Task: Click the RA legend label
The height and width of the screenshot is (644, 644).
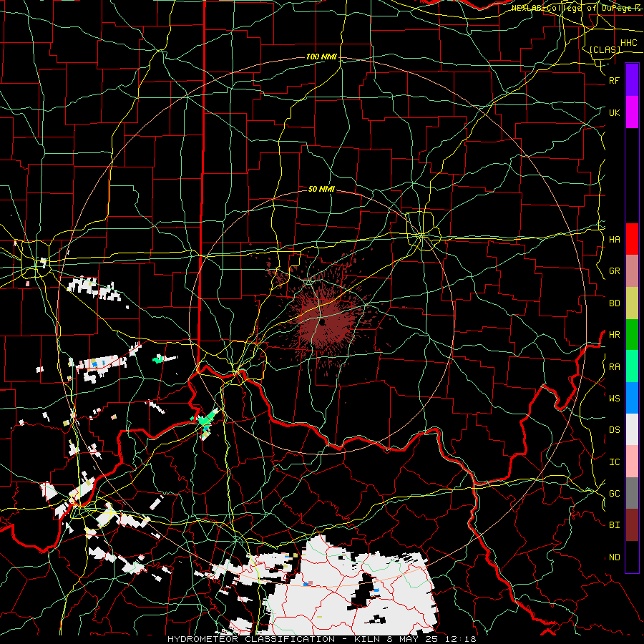Action: (614, 367)
